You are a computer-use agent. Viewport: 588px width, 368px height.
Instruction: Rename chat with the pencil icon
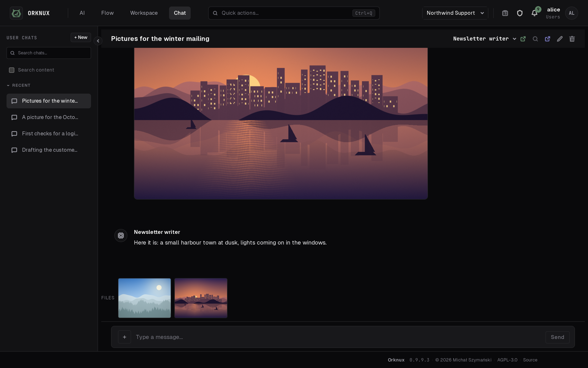point(560,39)
